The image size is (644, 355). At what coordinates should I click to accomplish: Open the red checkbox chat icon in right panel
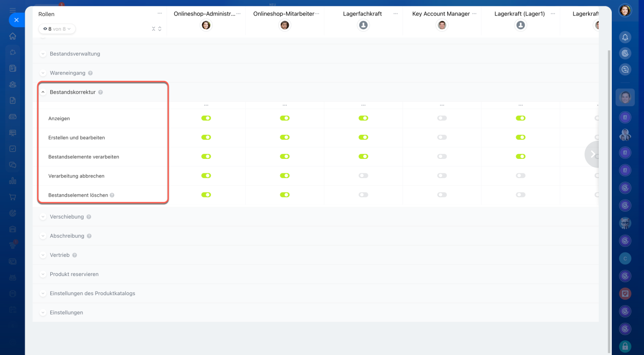click(x=625, y=294)
